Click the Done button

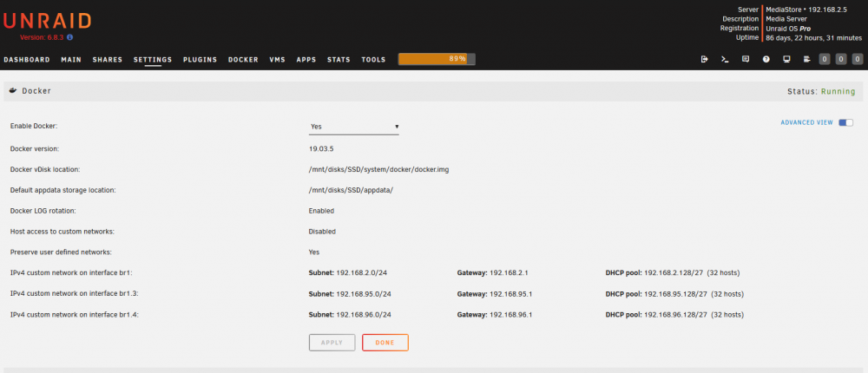[385, 343]
